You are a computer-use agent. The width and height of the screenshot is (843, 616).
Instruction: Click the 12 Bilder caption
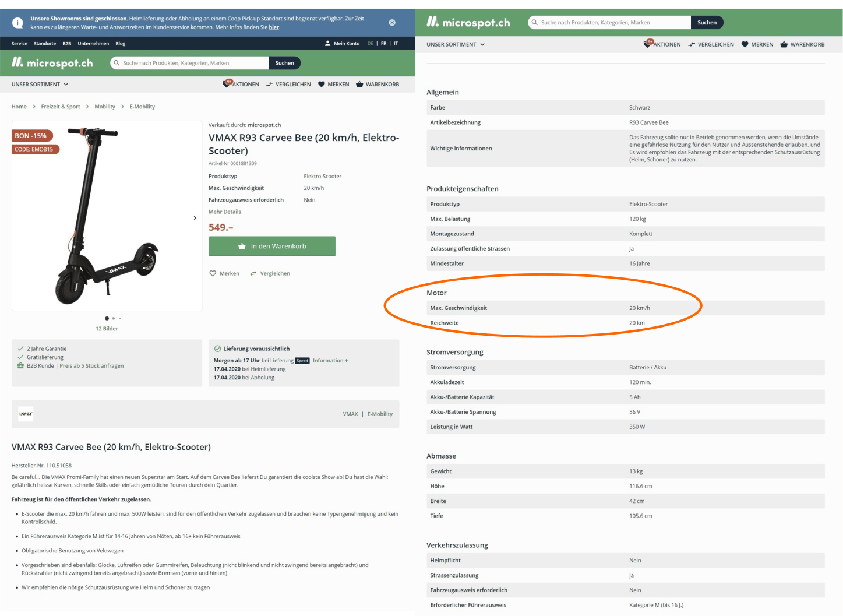(x=107, y=329)
